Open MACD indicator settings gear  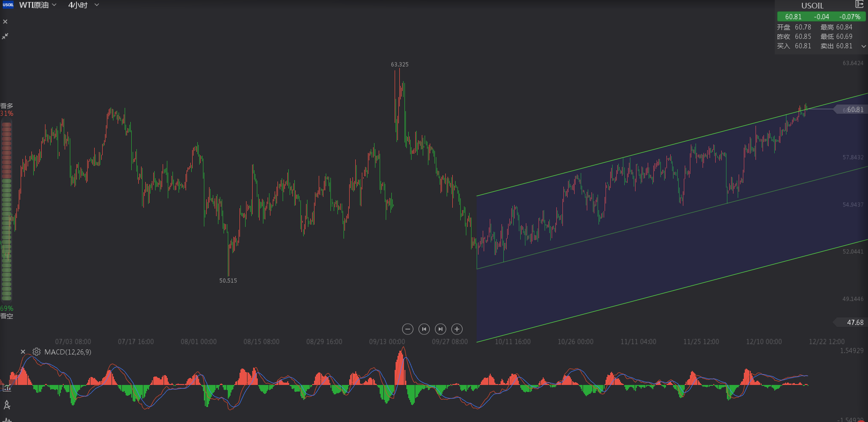37,352
